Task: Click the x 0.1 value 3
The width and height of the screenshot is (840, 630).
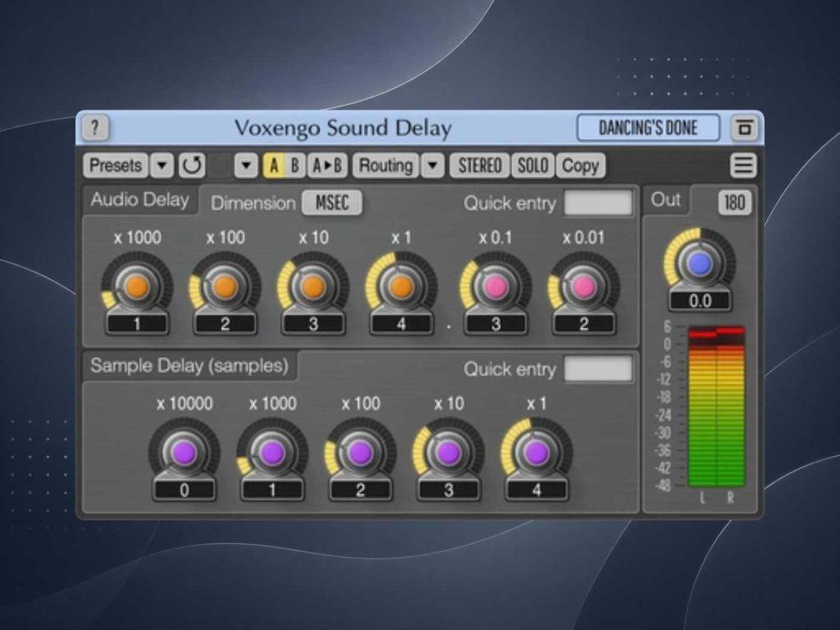Action: [495, 323]
